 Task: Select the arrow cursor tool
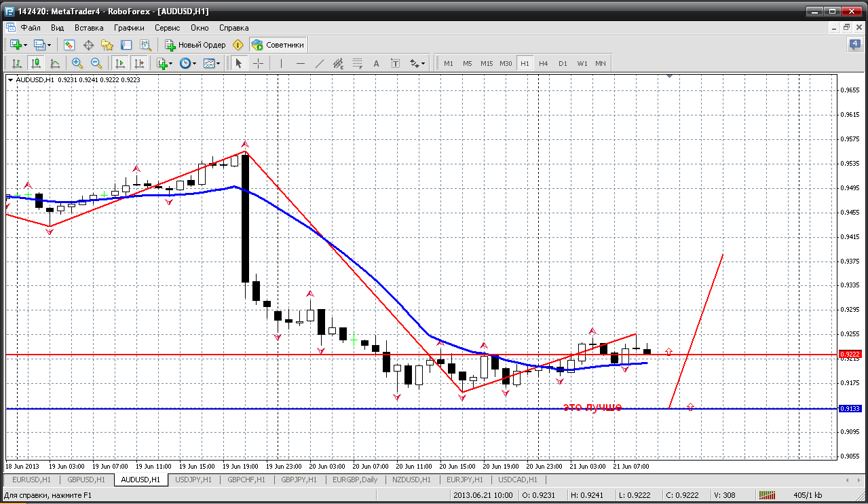pos(238,63)
